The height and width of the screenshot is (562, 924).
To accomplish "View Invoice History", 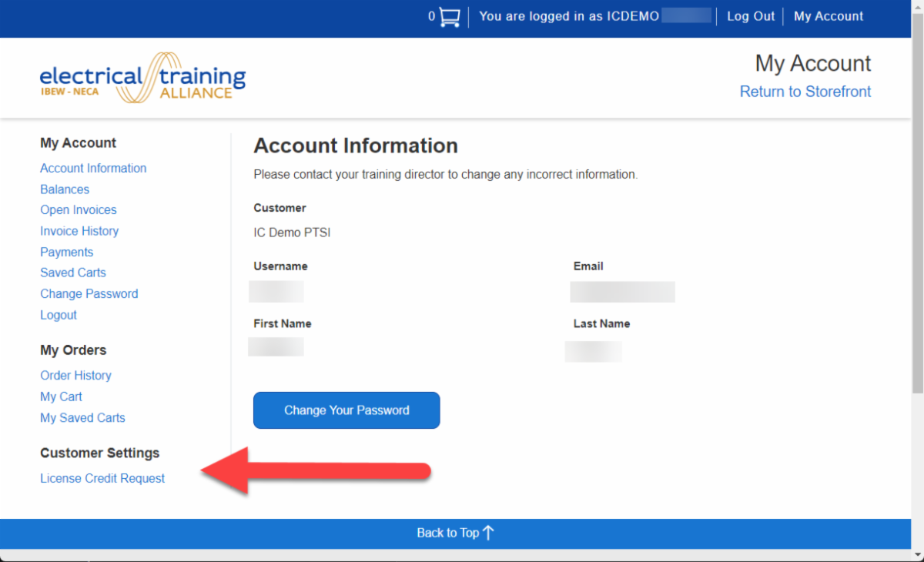I will (x=79, y=231).
